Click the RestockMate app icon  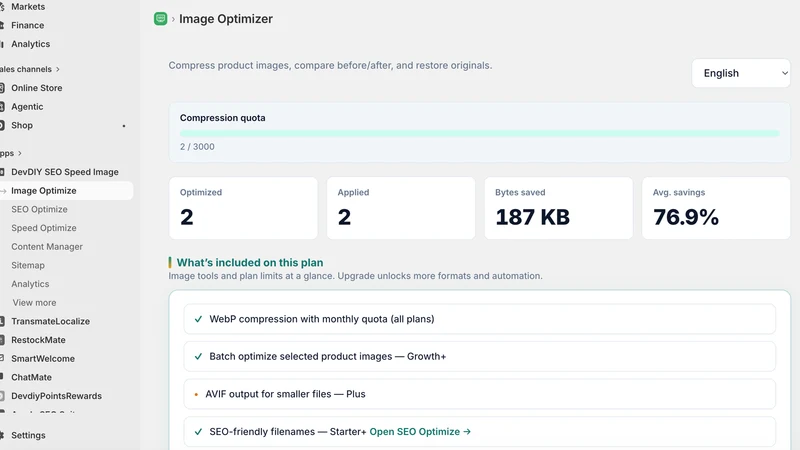[x=2, y=340]
